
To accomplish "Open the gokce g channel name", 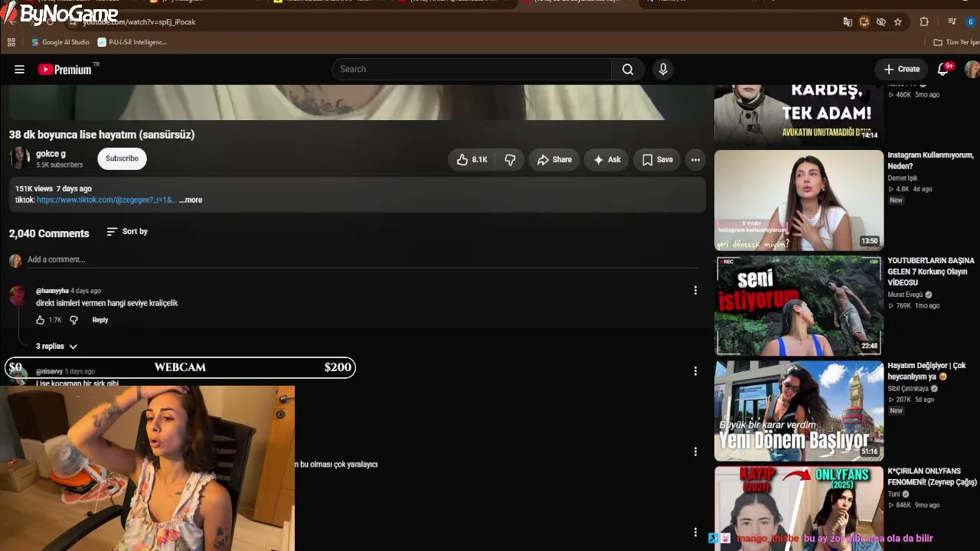I will click(x=51, y=154).
